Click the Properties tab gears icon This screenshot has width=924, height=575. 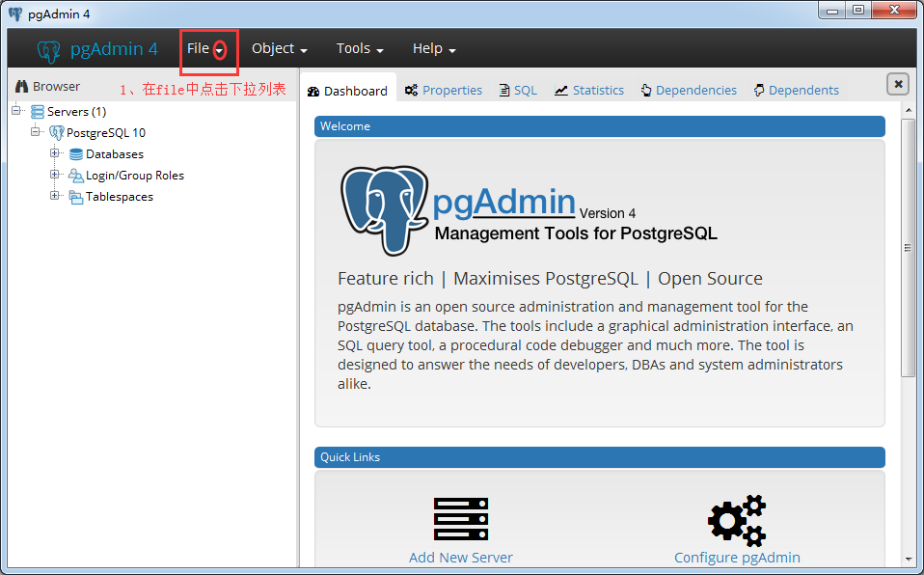[411, 91]
